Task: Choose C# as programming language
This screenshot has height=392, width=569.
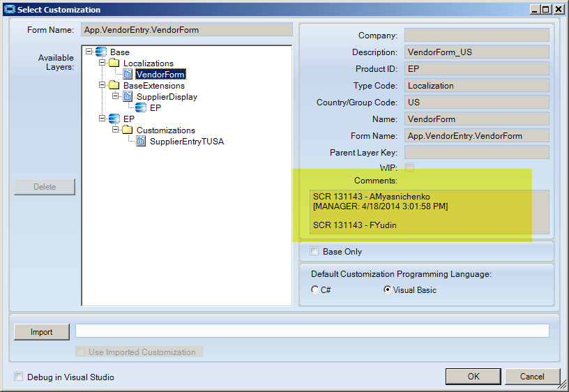Action: click(x=314, y=289)
